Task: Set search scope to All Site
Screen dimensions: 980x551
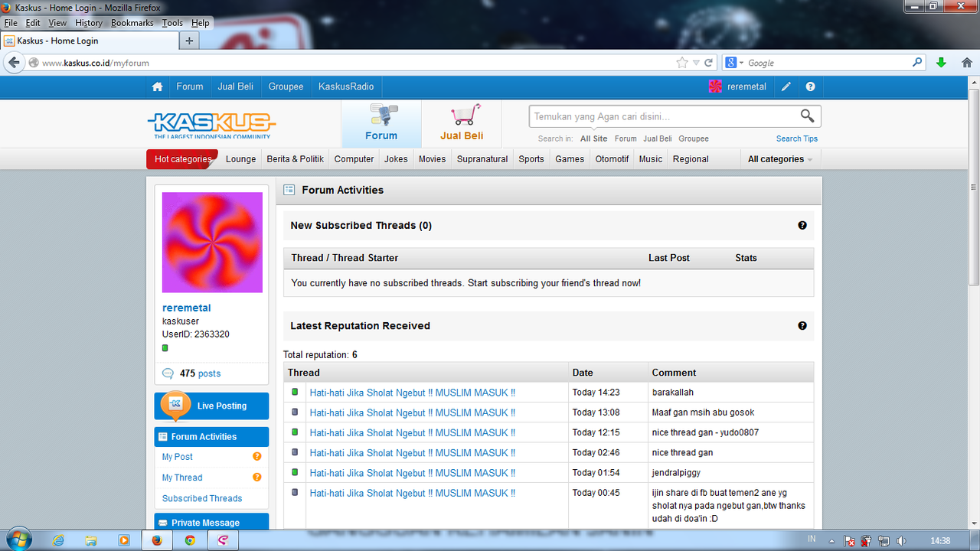Action: 594,139
